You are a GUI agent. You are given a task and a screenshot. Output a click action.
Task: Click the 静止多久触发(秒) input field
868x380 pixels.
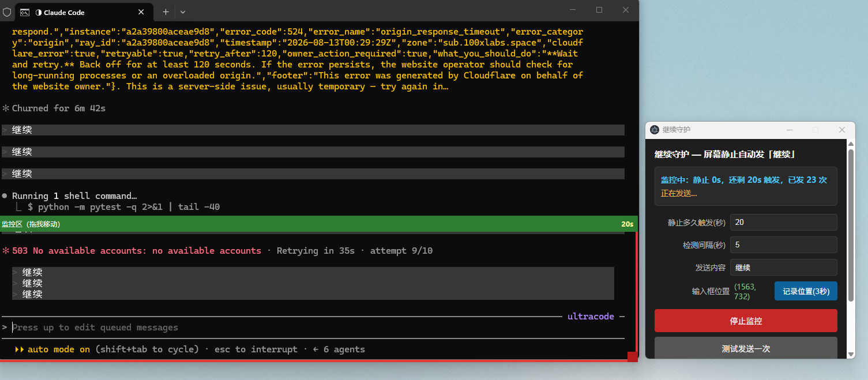tap(783, 222)
